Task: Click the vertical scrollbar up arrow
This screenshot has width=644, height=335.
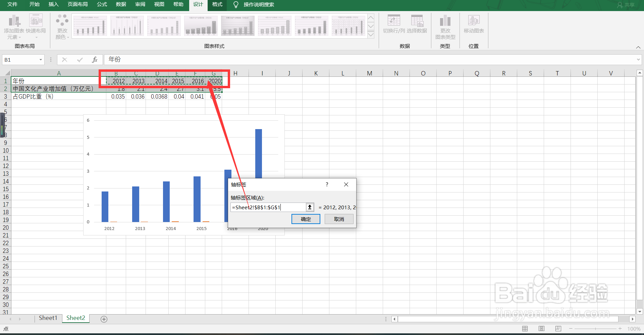Action: click(640, 73)
